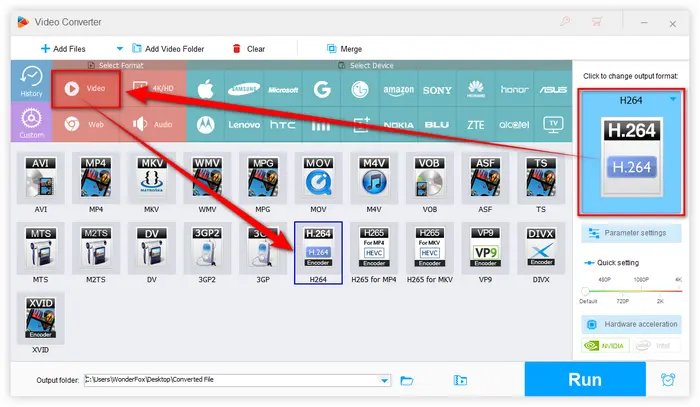Choose the Huawei device brand
The height and width of the screenshot is (407, 700).
coord(476,89)
